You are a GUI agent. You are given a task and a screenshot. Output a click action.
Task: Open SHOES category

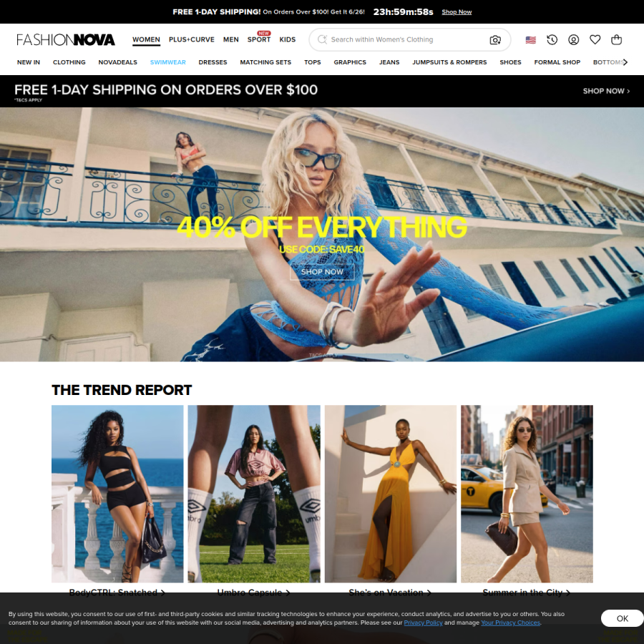(510, 62)
